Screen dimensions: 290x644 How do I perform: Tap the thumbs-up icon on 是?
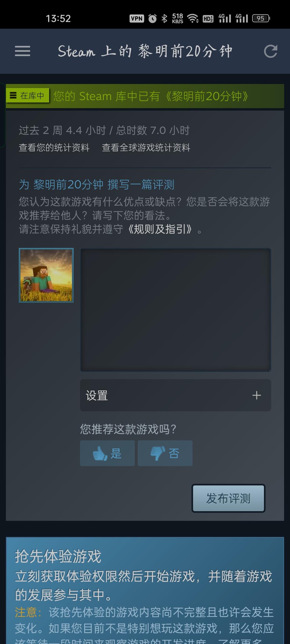[100, 453]
